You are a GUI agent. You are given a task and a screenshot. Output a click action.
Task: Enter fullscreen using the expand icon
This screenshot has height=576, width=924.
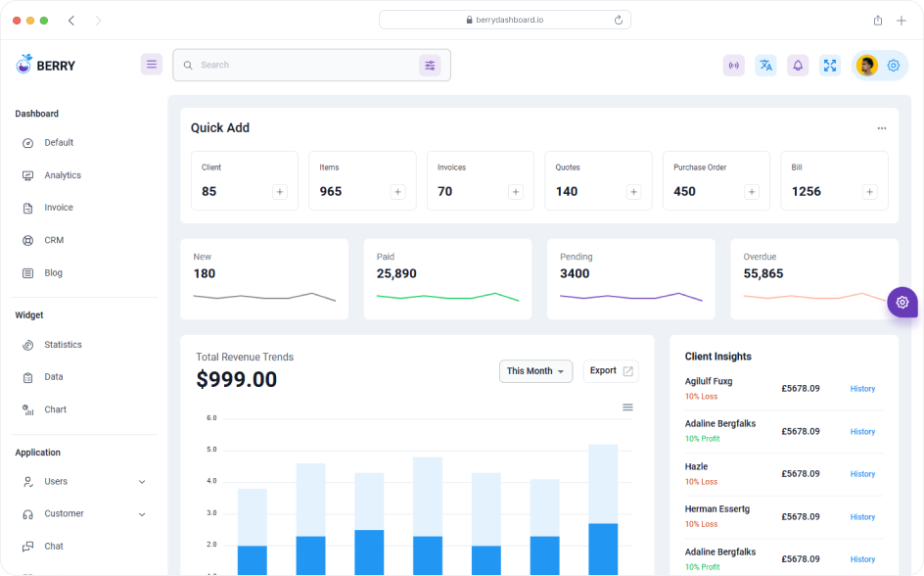pyautogui.click(x=830, y=65)
